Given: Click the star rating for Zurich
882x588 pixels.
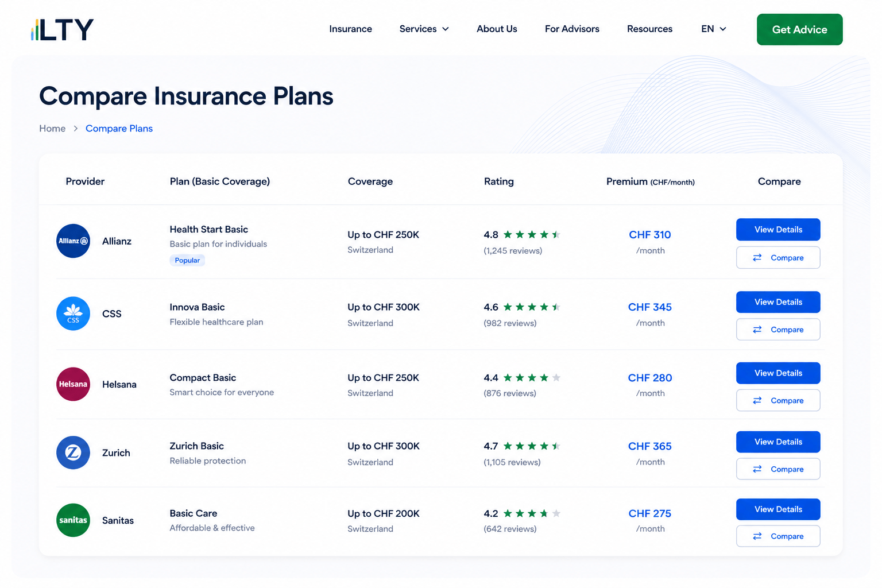Looking at the screenshot, I should (532, 446).
